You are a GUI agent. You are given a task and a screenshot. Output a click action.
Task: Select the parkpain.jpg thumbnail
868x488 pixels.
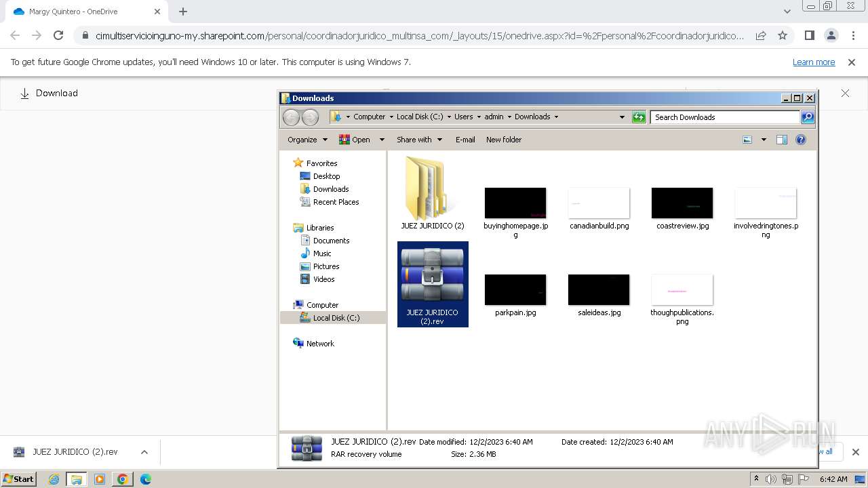[x=515, y=290]
